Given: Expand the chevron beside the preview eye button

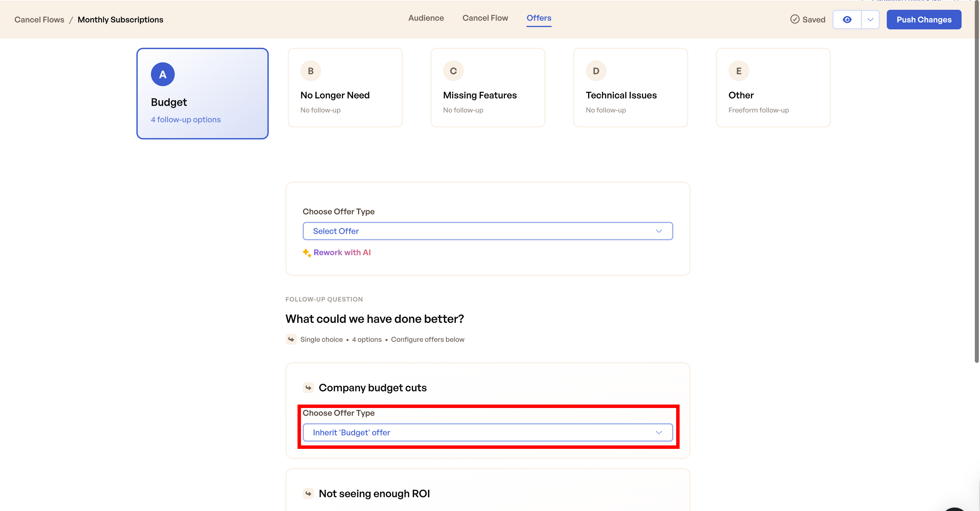Looking at the screenshot, I should pyautogui.click(x=870, y=19).
